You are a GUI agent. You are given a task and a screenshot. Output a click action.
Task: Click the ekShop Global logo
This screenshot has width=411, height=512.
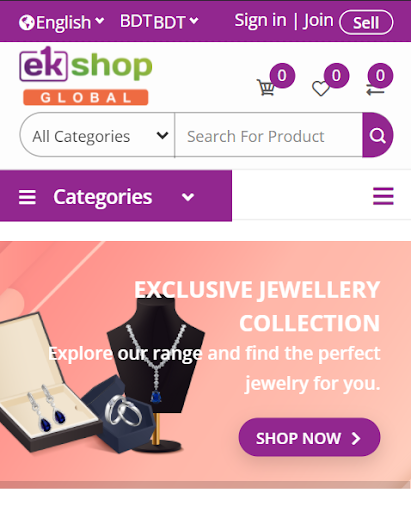[86, 76]
